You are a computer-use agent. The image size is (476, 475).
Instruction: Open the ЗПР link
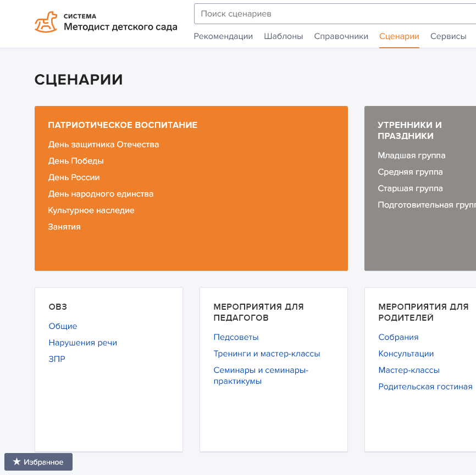pyautogui.click(x=57, y=359)
